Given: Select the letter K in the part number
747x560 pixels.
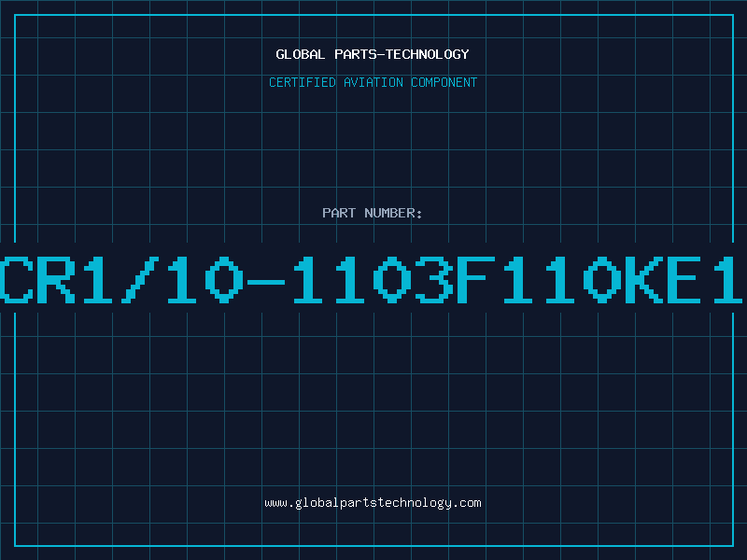Looking at the screenshot, I should click(644, 279).
